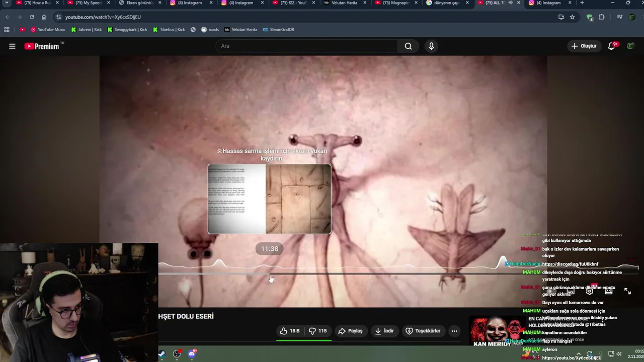Enter fullscreen with the expand arrows
644x362 pixels.
(627, 291)
